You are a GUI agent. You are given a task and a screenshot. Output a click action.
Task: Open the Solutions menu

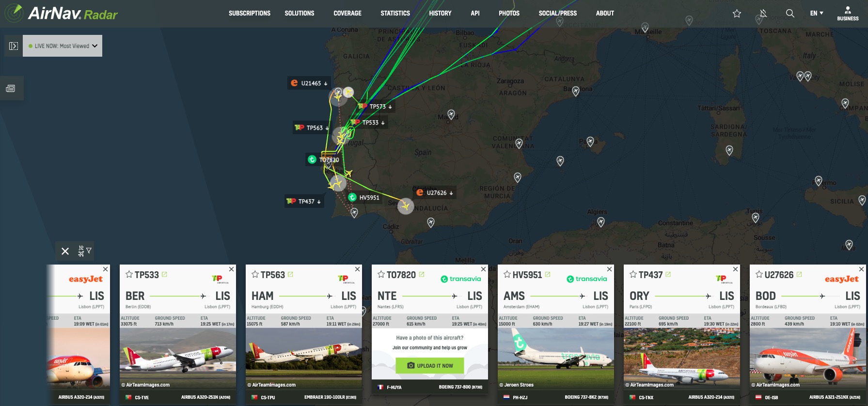coord(300,14)
